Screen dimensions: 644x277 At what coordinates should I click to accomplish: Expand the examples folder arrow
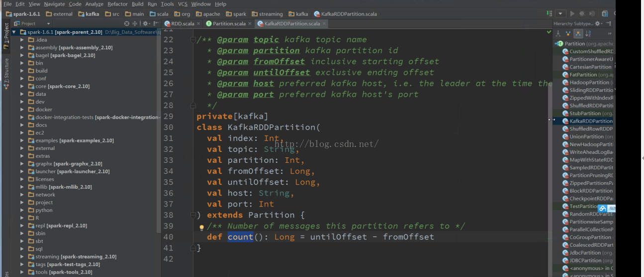click(x=22, y=140)
